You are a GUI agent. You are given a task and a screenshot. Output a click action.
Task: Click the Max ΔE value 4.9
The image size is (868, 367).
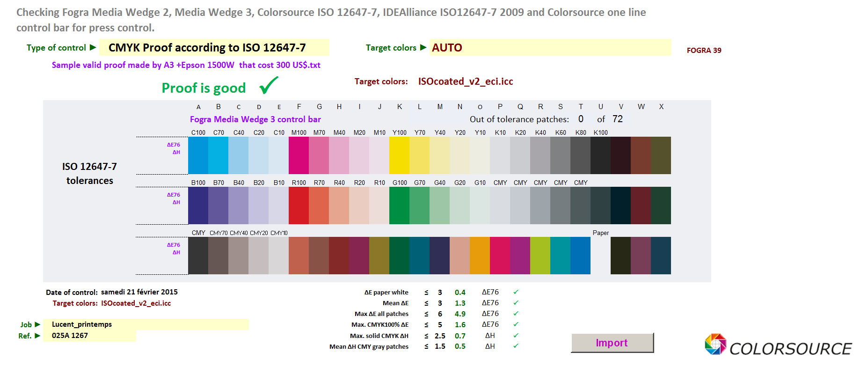pyautogui.click(x=460, y=314)
